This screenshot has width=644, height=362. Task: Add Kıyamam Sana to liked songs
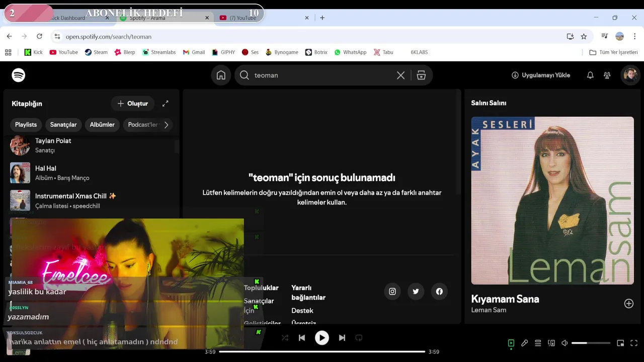click(629, 304)
